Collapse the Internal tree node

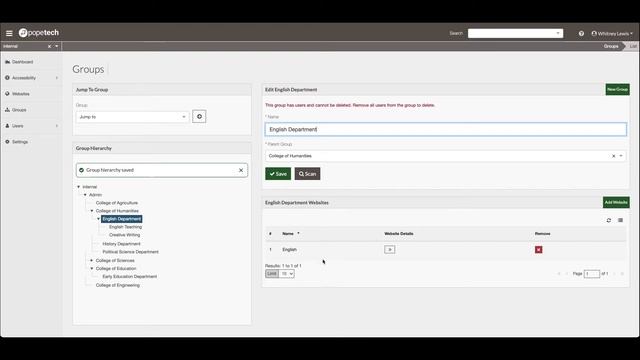point(79,187)
